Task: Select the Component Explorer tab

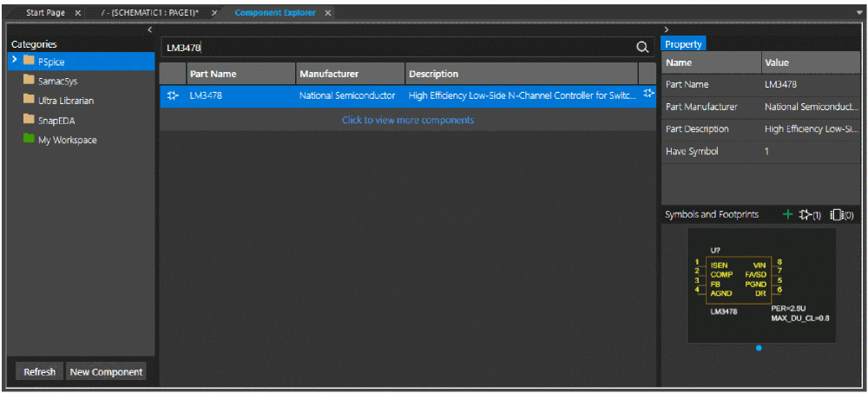Action: pyautogui.click(x=275, y=12)
